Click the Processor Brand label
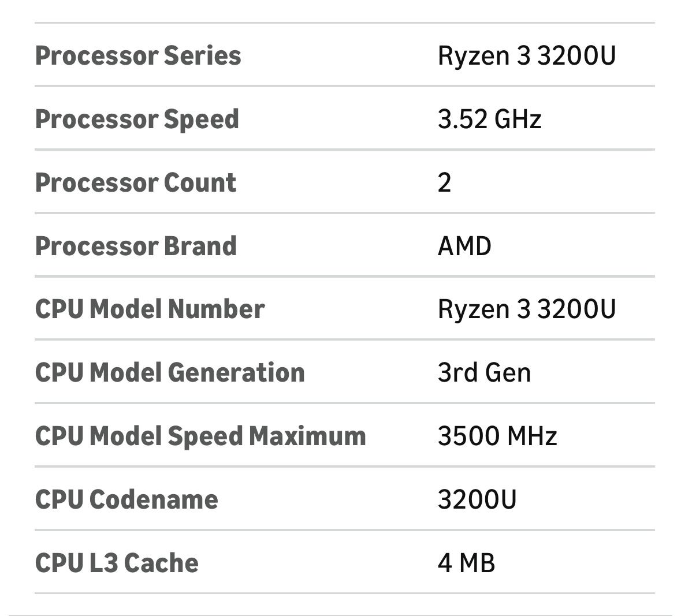Viewport: 681px width, 616px height. [x=136, y=246]
